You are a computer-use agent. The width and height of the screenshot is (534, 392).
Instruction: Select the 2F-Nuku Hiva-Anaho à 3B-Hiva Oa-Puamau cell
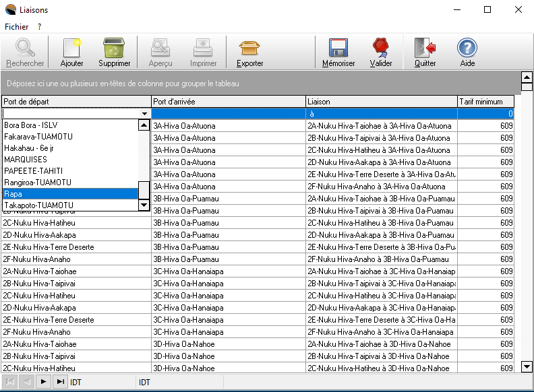point(381,259)
